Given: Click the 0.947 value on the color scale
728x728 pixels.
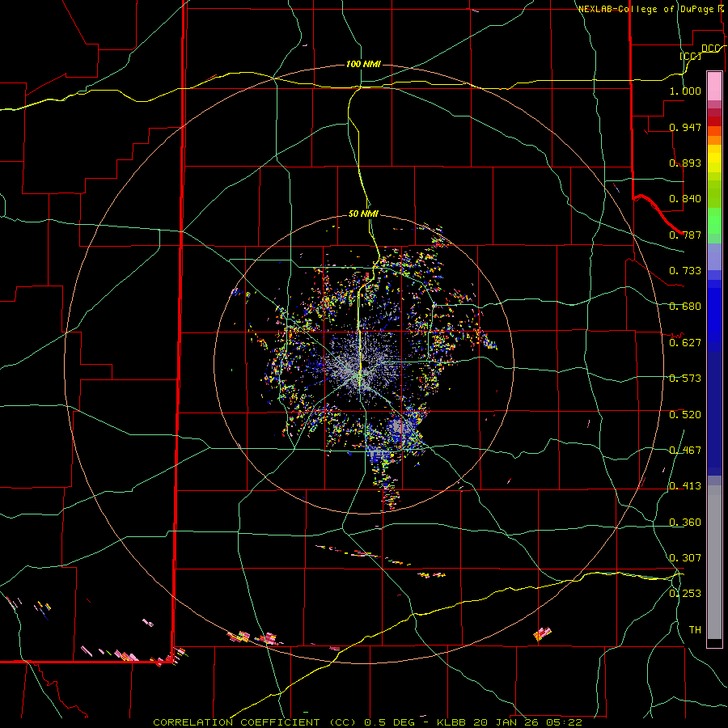Looking at the screenshot, I should [685, 127].
